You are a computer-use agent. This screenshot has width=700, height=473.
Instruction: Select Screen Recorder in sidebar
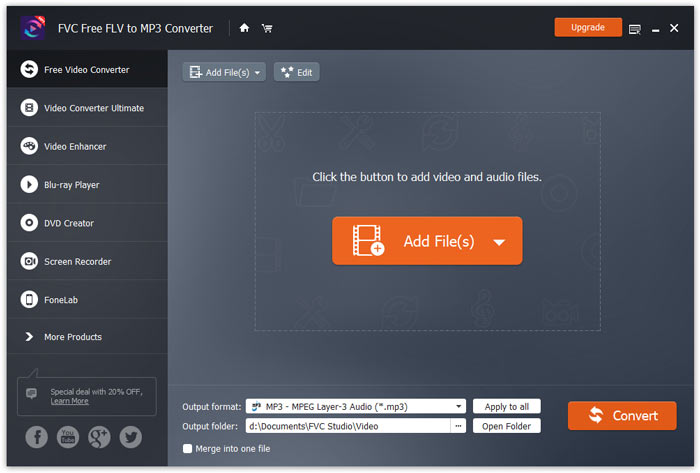[77, 261]
